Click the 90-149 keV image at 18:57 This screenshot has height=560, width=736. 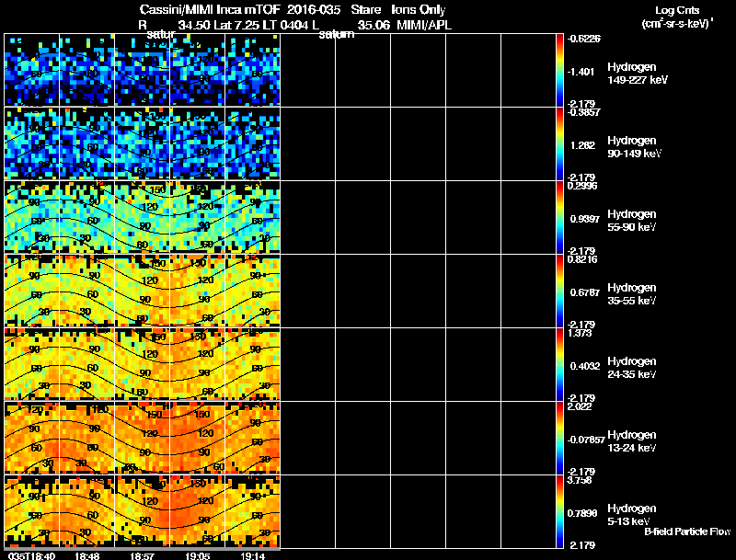(x=143, y=143)
